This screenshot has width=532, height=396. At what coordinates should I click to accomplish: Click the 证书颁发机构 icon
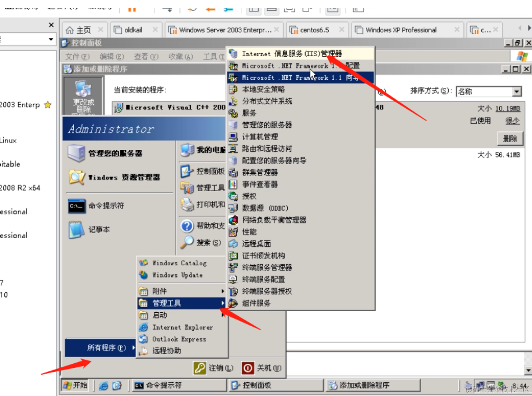point(233,255)
